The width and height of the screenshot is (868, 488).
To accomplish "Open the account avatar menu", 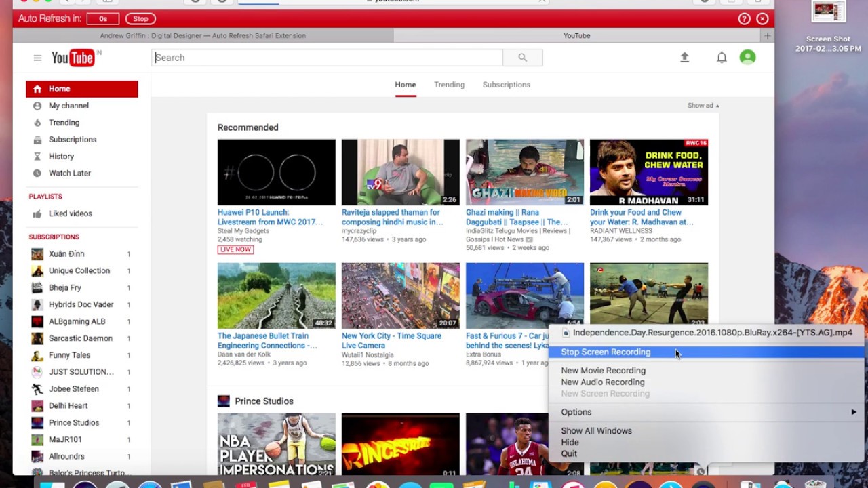I will tap(747, 58).
